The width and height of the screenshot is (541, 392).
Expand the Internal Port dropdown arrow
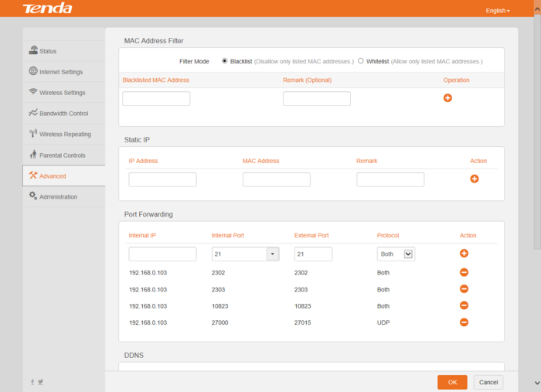coord(273,254)
